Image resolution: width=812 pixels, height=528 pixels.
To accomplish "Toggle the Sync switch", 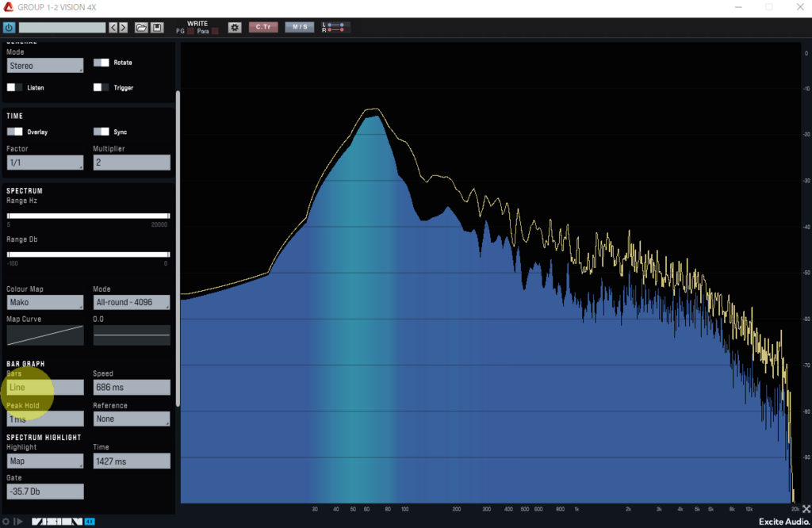I will pyautogui.click(x=101, y=132).
